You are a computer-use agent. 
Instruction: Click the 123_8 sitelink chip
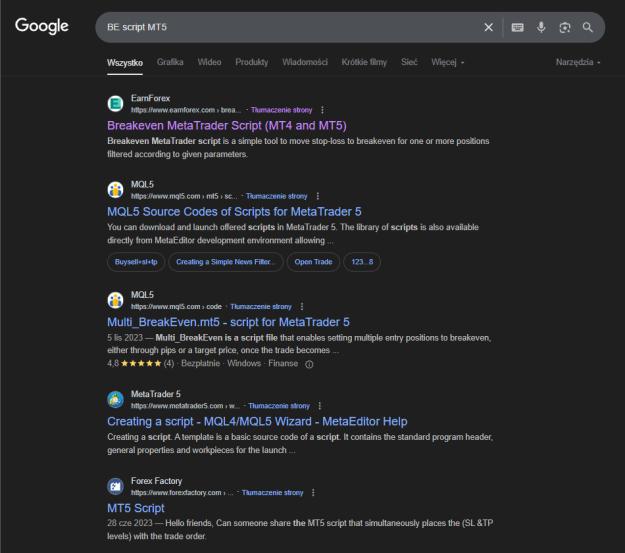[362, 262]
